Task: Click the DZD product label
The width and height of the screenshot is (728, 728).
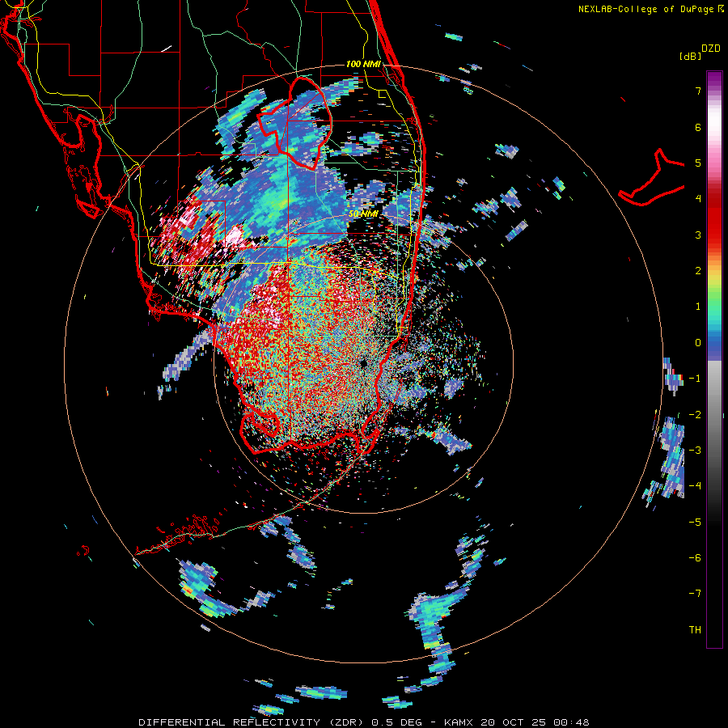Action: coord(711,49)
